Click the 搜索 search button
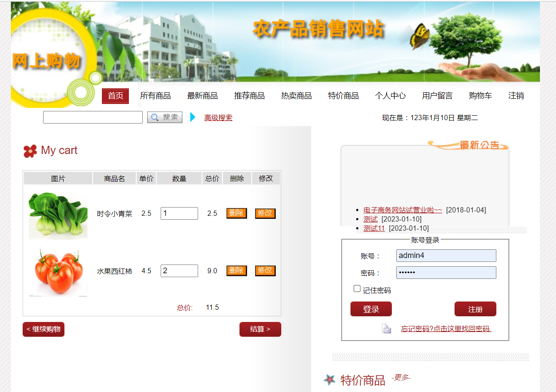Screen dimensions: 556x392 coord(165,117)
